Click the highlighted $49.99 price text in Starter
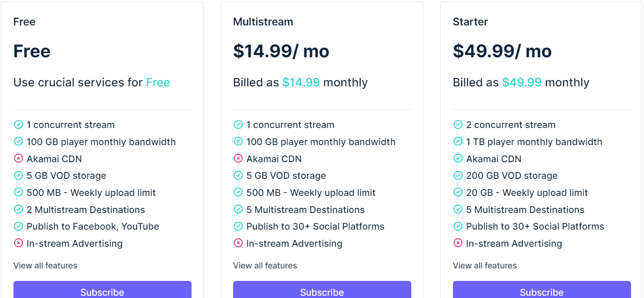644x298 pixels. point(521,82)
